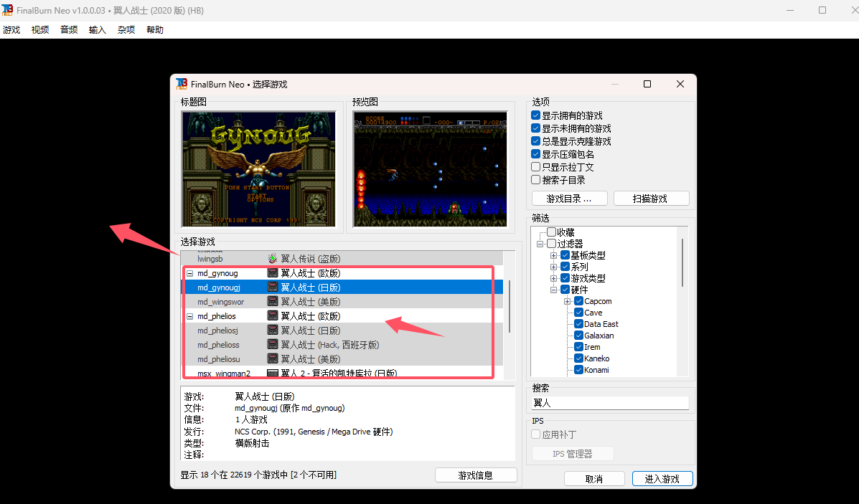Select the msx_wingman2 翼人 2 row
This screenshot has height=504, width=859.
342,373
